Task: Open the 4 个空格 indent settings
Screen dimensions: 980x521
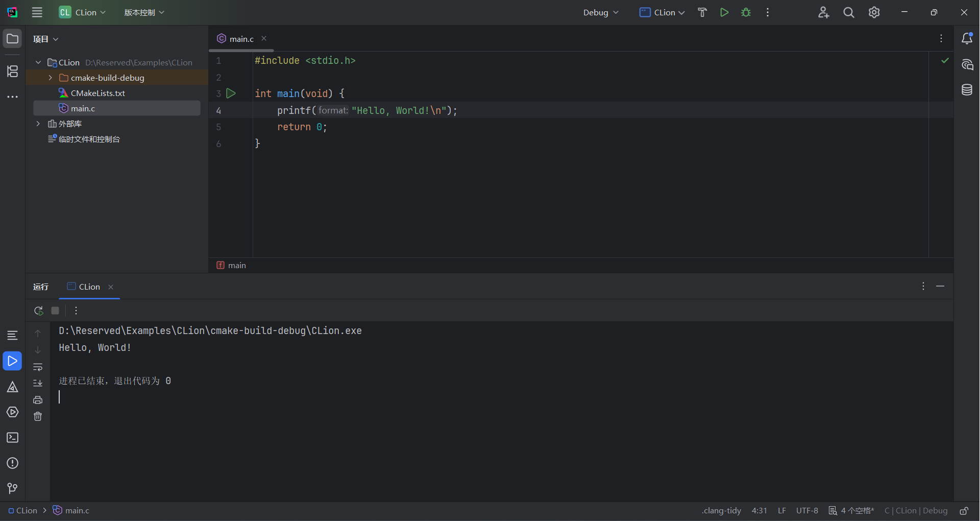Action: tap(851, 511)
